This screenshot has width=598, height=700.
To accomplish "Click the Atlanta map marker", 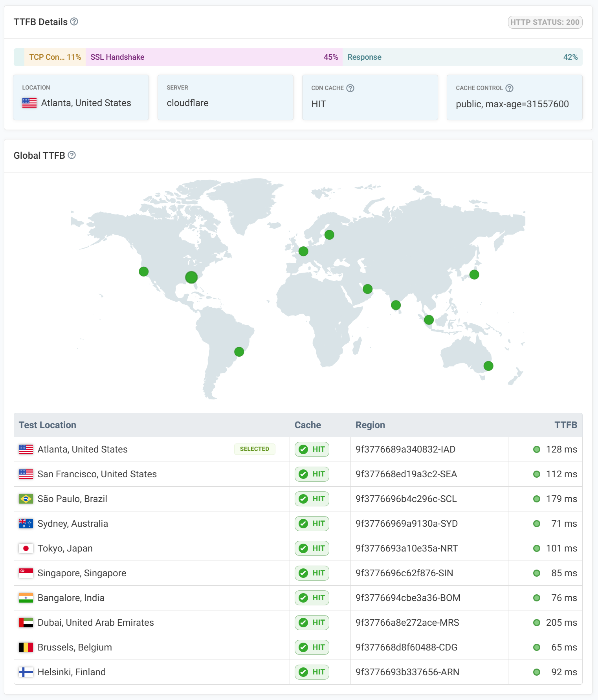I will pyautogui.click(x=191, y=277).
